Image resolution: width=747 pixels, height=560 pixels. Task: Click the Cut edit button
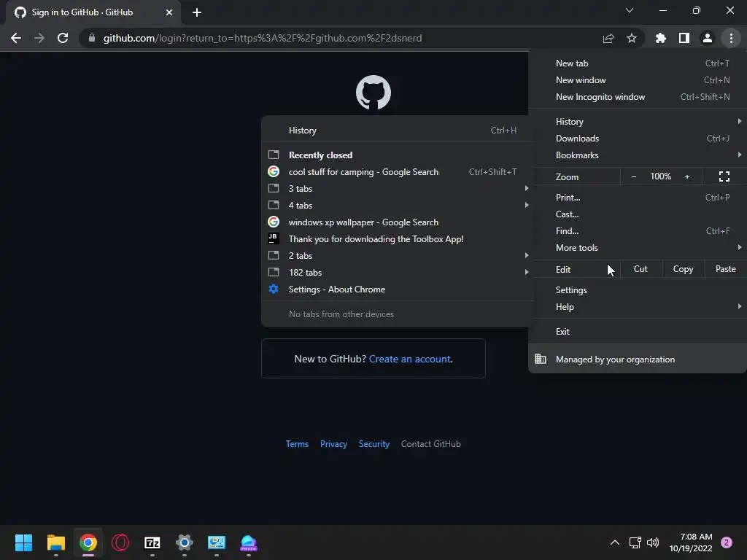pos(640,269)
